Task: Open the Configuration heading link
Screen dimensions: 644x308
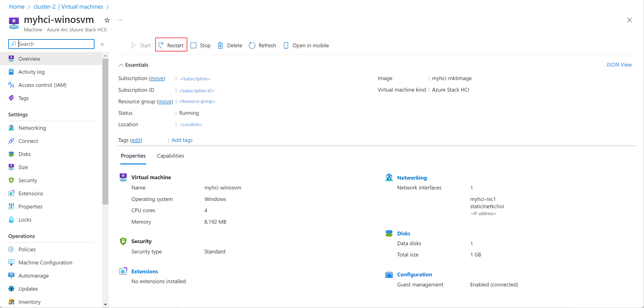Action: [x=414, y=274]
